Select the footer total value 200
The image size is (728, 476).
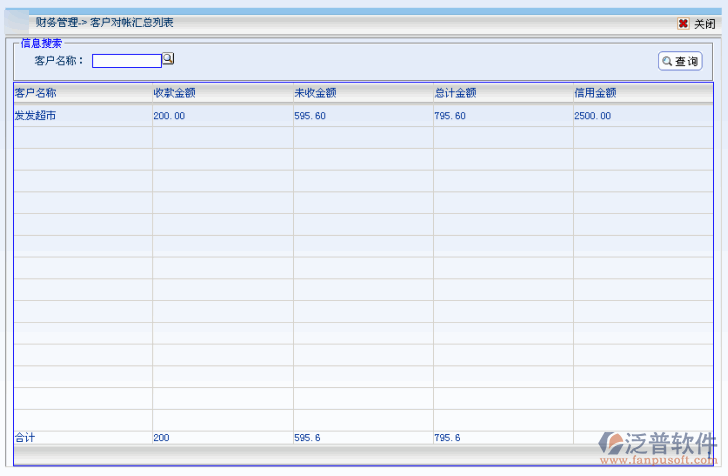point(162,438)
